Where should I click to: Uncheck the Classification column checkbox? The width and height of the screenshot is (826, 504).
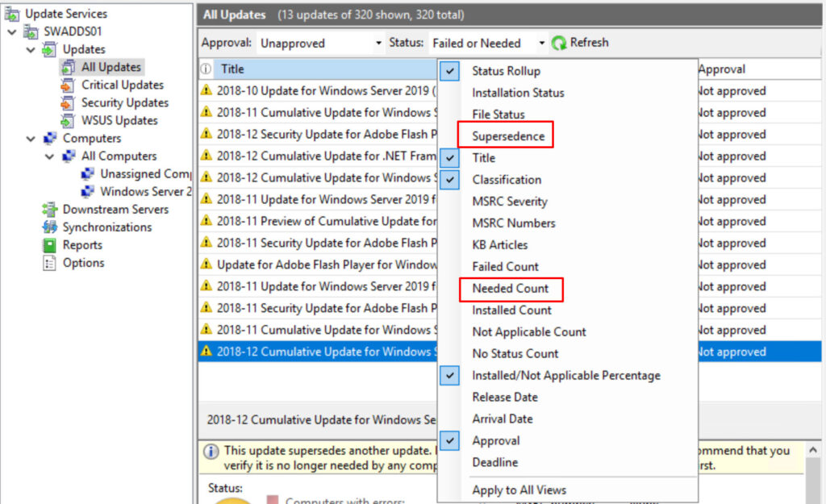click(x=449, y=179)
